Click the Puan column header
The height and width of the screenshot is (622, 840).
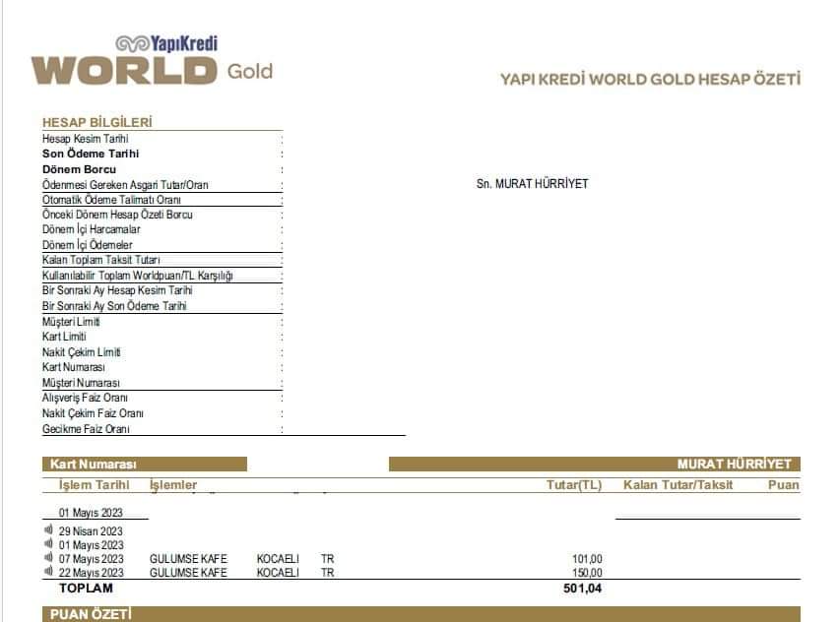[x=784, y=485]
